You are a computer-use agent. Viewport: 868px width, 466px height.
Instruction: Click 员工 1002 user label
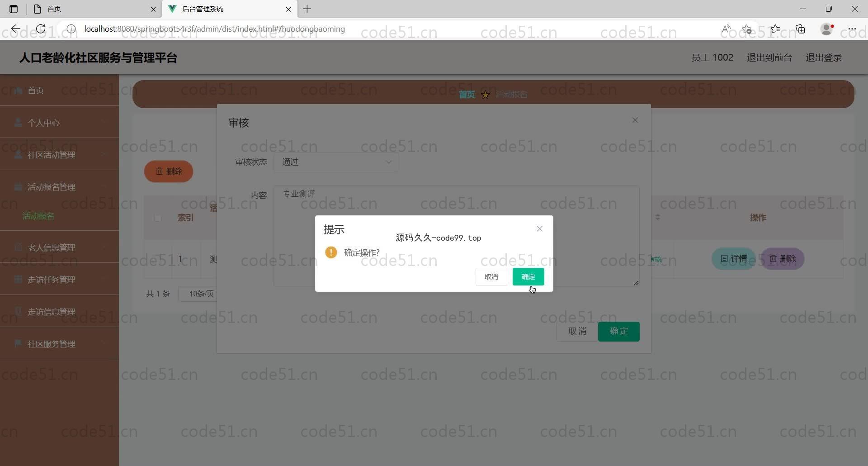[712, 57]
